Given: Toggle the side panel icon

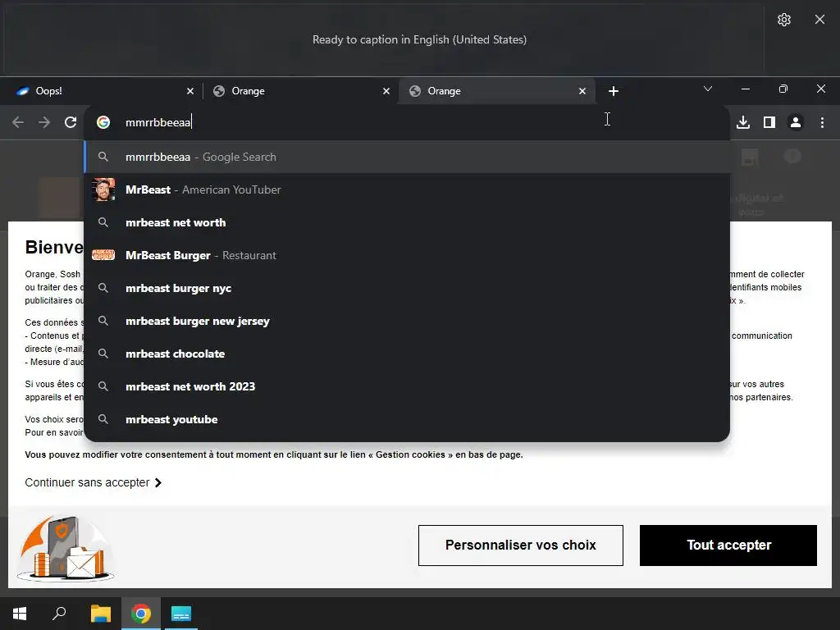Looking at the screenshot, I should pos(769,123).
